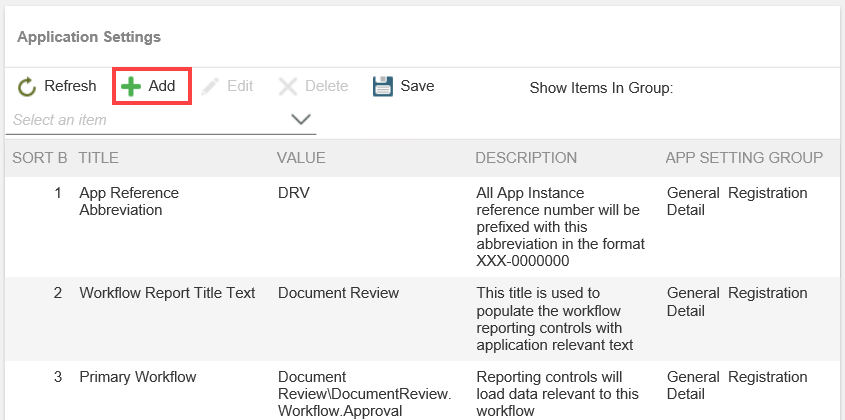This screenshot has height=420, width=845.
Task: Select the Primary Workflow row title
Action: 137,377
